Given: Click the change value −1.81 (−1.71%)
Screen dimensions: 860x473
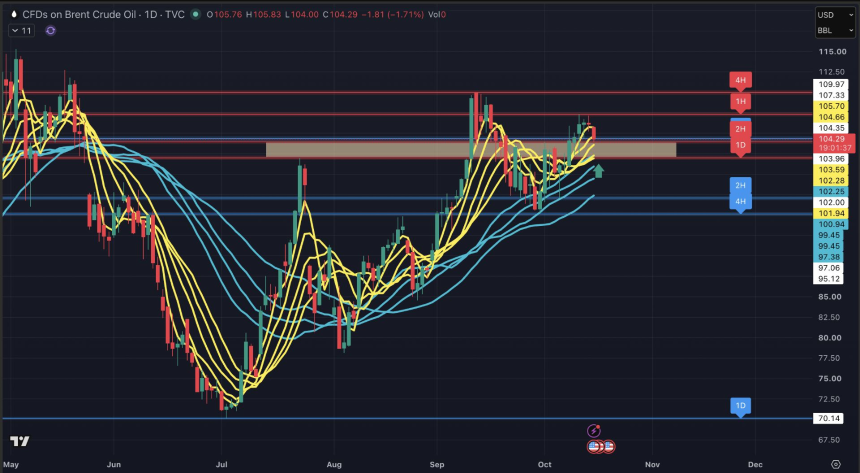Looking at the screenshot, I should pos(393,15).
